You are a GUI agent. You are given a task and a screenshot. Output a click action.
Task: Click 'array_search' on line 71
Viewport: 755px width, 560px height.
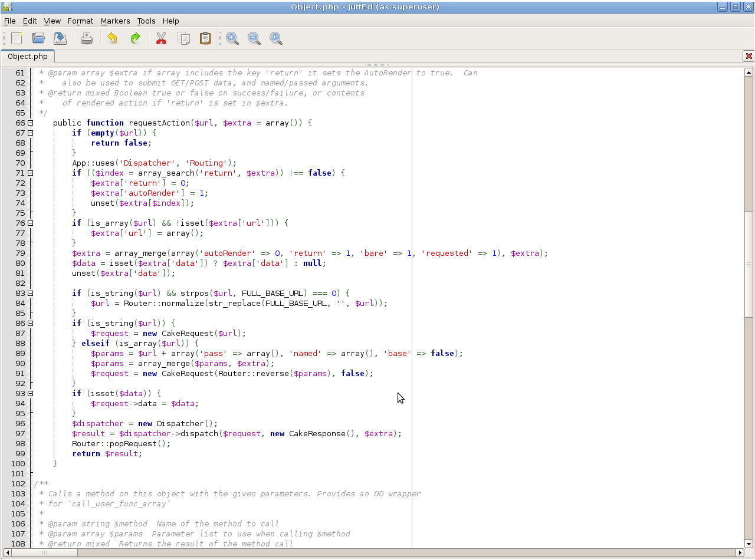pos(166,173)
